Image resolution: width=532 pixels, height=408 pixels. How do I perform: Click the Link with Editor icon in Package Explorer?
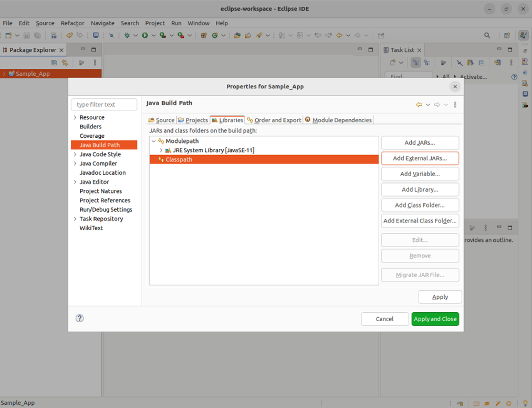65,63
